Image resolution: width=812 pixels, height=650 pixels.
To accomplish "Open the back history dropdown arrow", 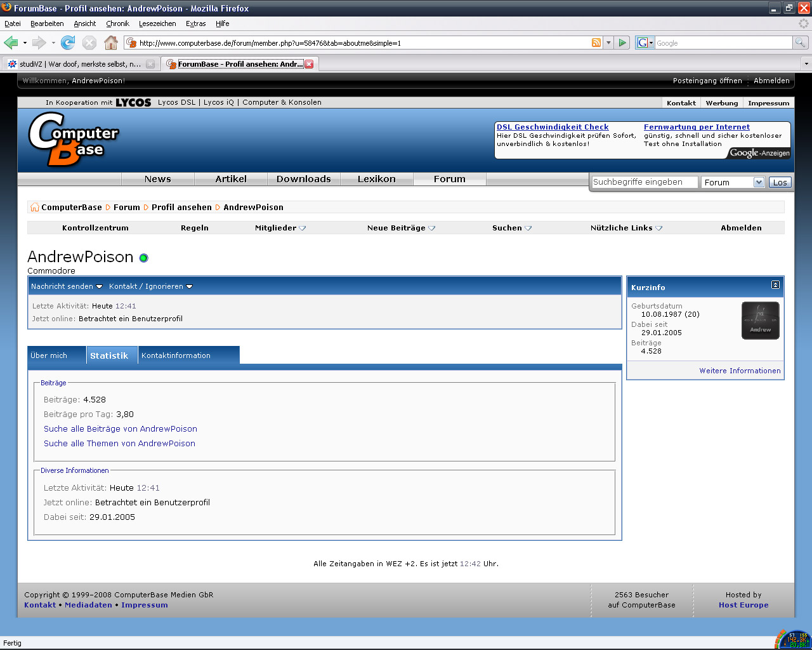I will 25,43.
